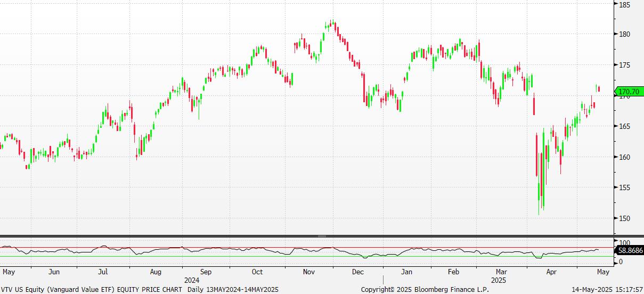Click the 100 label on the RSI axis
The image size is (644, 294).
click(x=624, y=242)
